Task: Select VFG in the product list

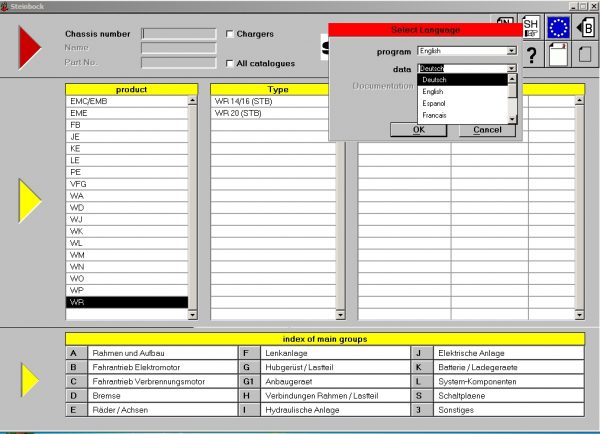Action: tap(127, 184)
